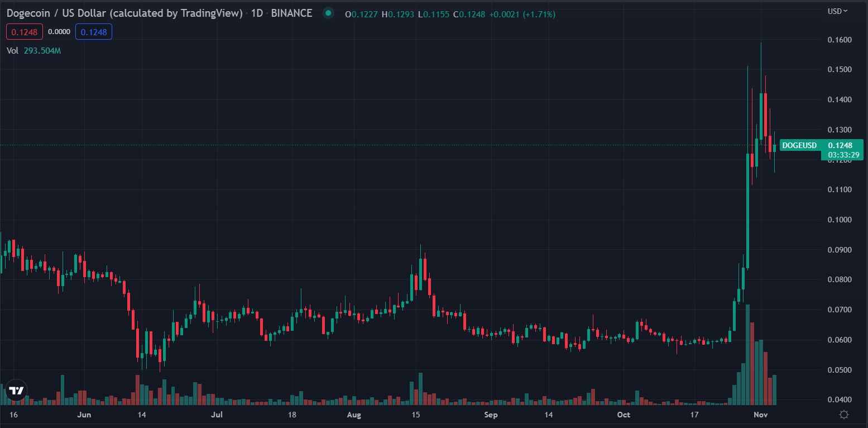The height and width of the screenshot is (428, 868).
Task: Click the 15 date label on time axis
Action: [416, 415]
